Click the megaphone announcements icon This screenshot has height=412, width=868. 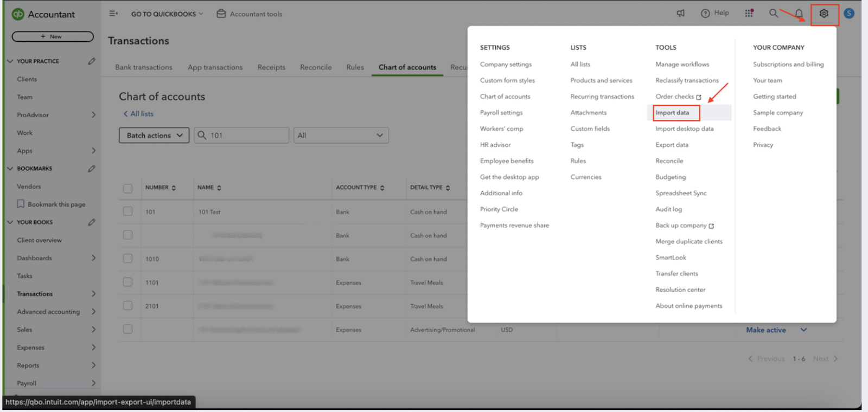(681, 13)
